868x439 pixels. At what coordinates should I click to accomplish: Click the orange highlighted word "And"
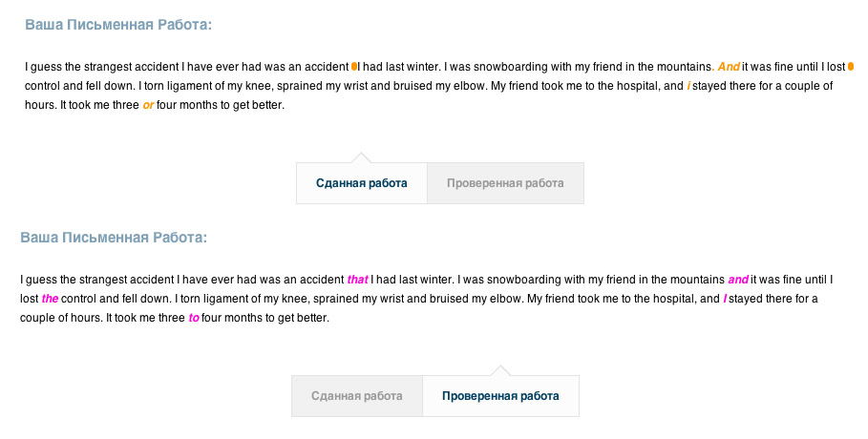pos(729,67)
